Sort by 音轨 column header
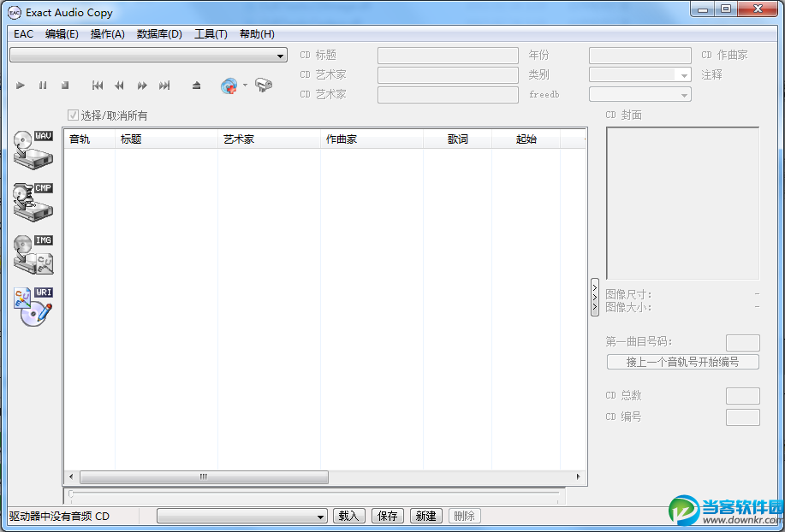This screenshot has height=532, width=785. coord(90,139)
